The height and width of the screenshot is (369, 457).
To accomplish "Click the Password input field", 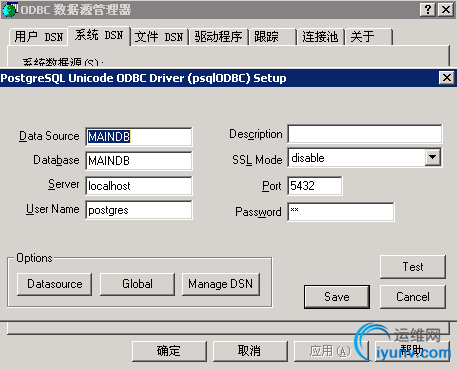I will pyautogui.click(x=341, y=211).
